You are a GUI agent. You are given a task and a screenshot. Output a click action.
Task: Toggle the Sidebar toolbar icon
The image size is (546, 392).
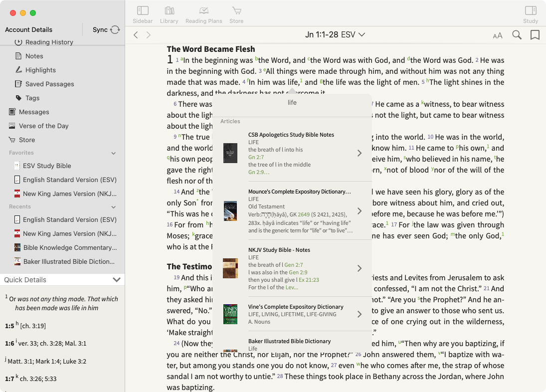pos(143,11)
